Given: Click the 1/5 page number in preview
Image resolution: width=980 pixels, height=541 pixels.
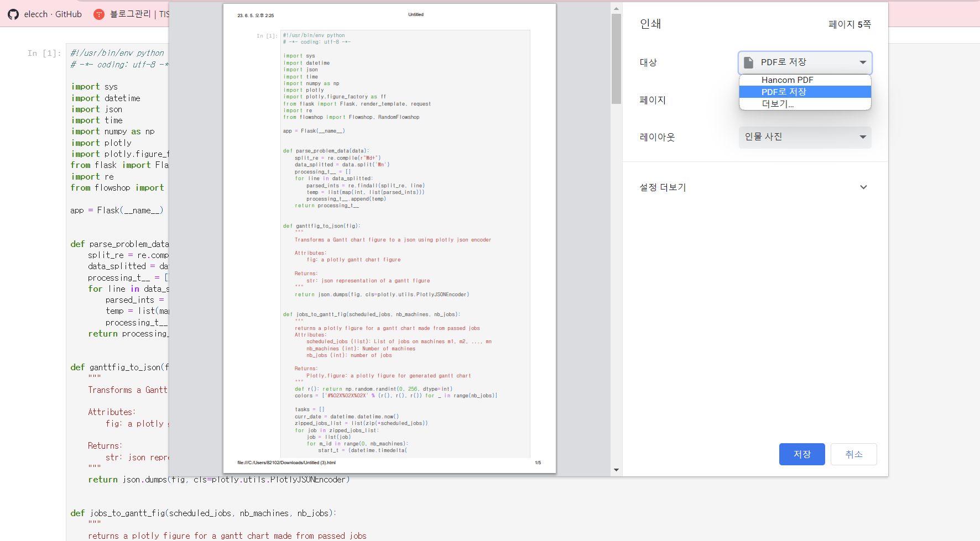Looking at the screenshot, I should coord(538,463).
